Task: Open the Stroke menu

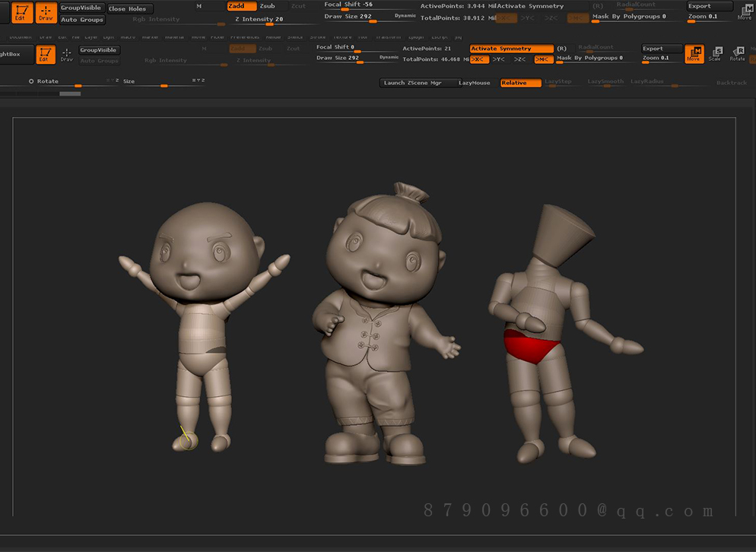Action: click(x=318, y=37)
